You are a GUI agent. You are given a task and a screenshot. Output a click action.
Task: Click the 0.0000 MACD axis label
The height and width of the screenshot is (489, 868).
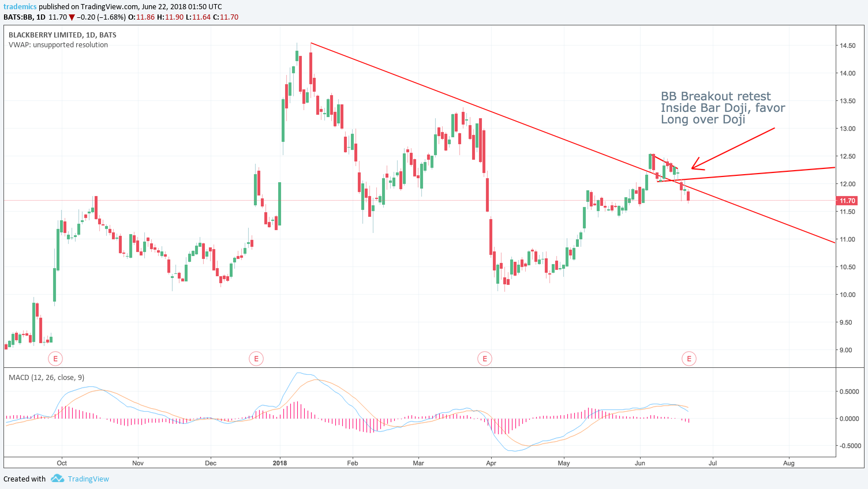click(850, 419)
